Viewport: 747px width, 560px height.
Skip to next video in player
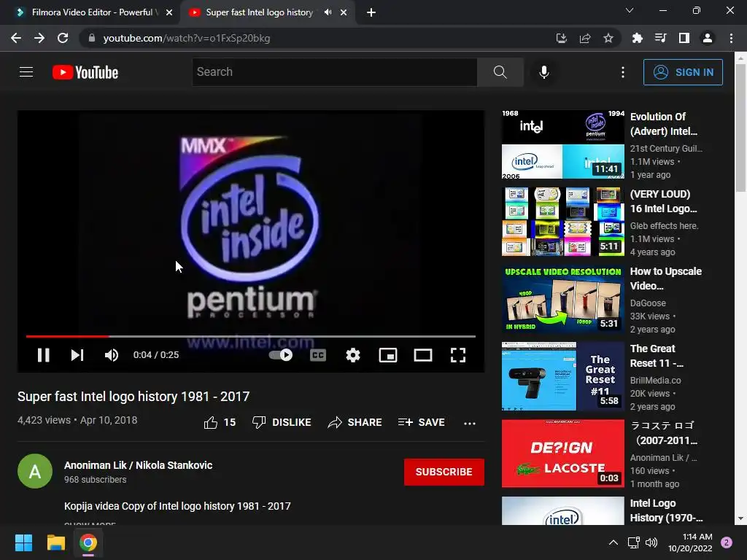[x=77, y=355]
